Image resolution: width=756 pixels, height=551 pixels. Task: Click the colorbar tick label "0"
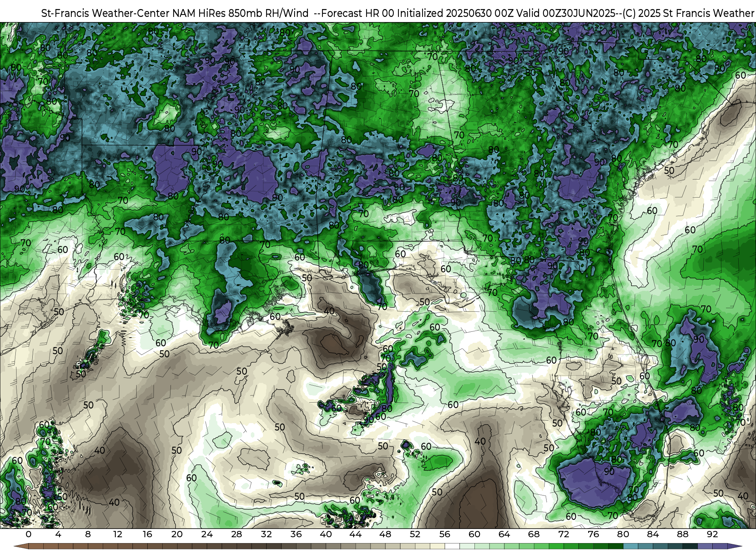pyautogui.click(x=28, y=534)
